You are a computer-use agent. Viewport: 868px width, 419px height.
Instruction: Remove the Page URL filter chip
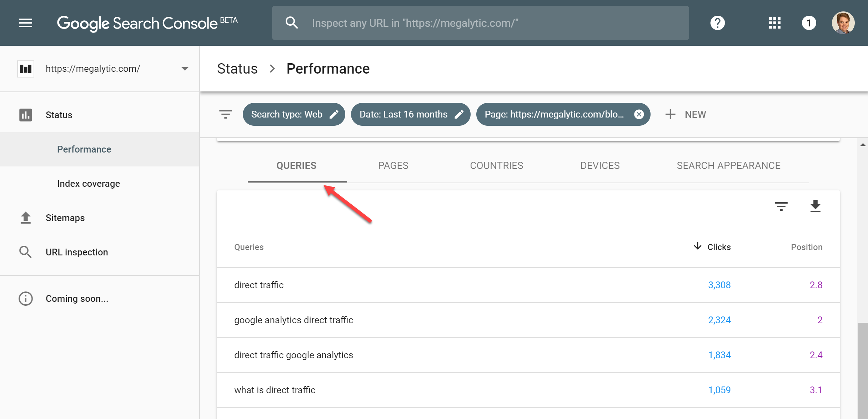[x=639, y=114]
